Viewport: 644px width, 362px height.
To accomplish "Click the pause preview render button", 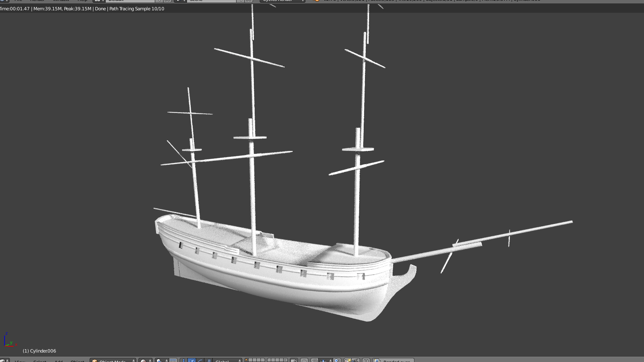I will click(x=366, y=360).
